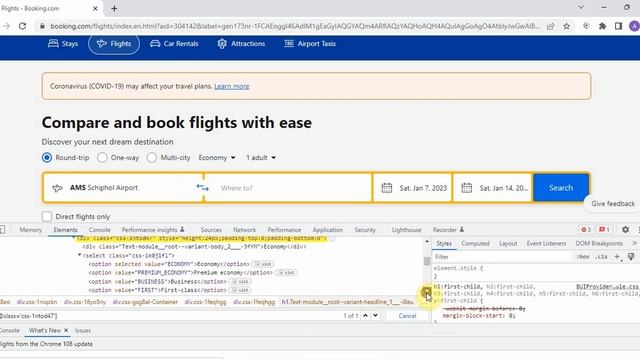Open DevTools Application tab
Image resolution: width=640 pixels, height=360 pixels.
pyautogui.click(x=328, y=230)
